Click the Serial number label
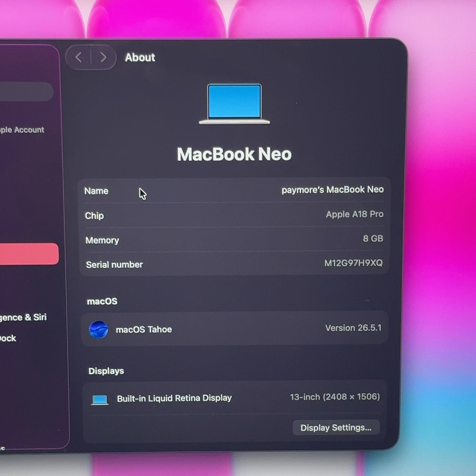This screenshot has width=476, height=476. [114, 265]
